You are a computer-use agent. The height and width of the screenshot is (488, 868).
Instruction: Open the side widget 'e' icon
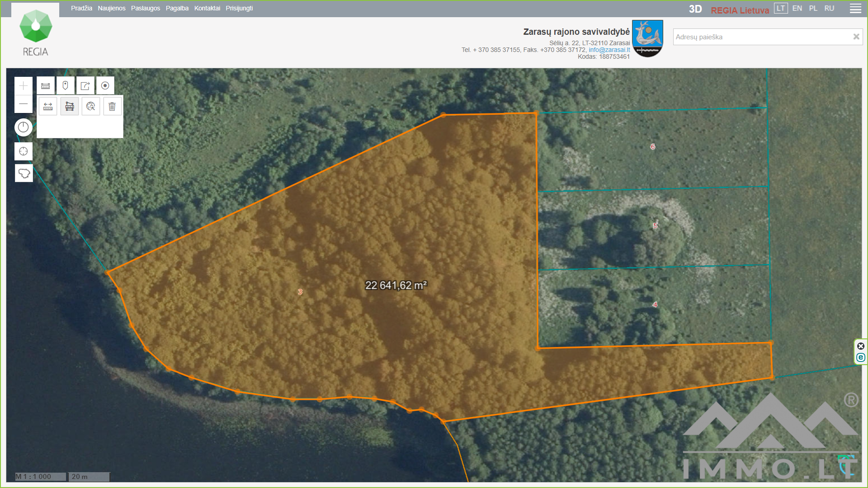coord(861,357)
